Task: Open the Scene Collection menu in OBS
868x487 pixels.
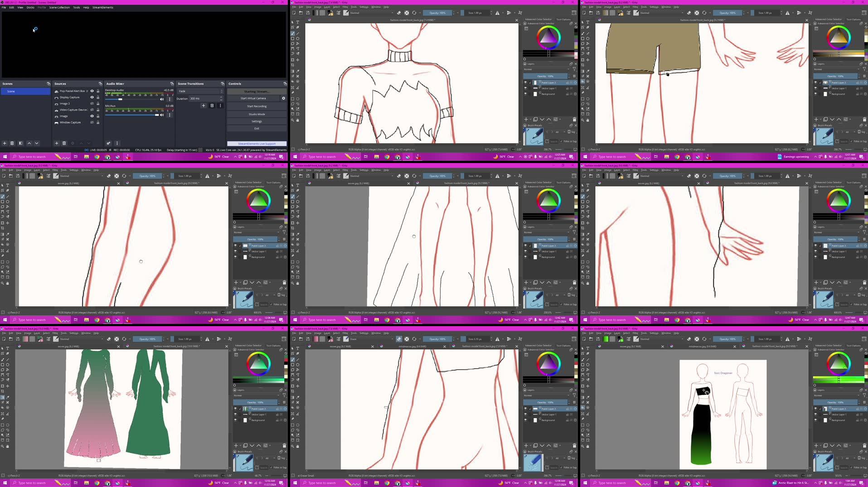Action: (x=59, y=7)
